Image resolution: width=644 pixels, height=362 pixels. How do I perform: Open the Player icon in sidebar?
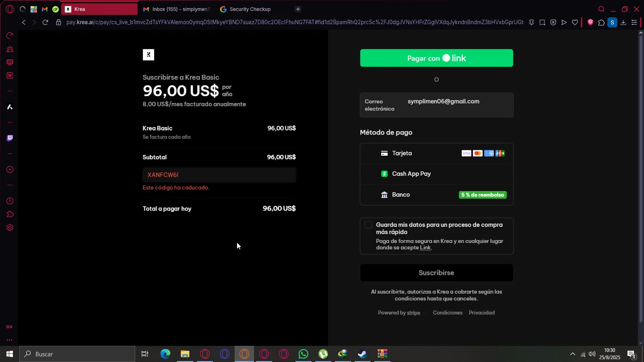(x=10, y=169)
